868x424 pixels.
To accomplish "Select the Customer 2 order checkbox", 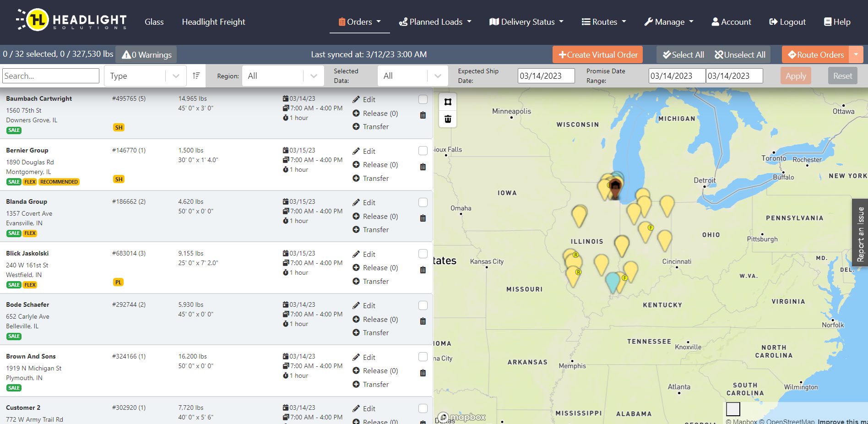I will point(423,408).
